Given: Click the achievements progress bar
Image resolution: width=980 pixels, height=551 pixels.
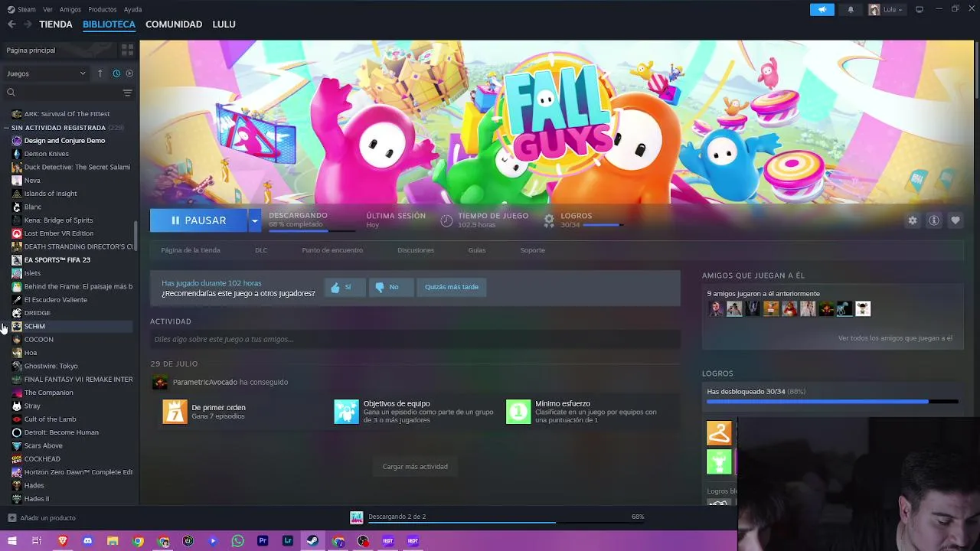Looking at the screenshot, I should [832, 401].
